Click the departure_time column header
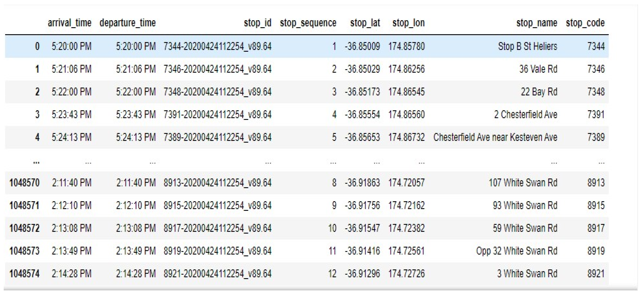 tap(128, 23)
